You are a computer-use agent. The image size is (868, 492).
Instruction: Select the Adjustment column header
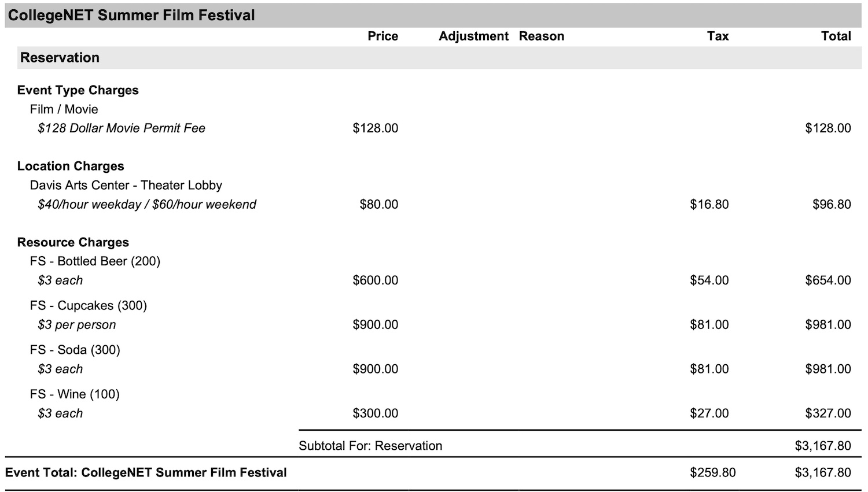coord(473,36)
